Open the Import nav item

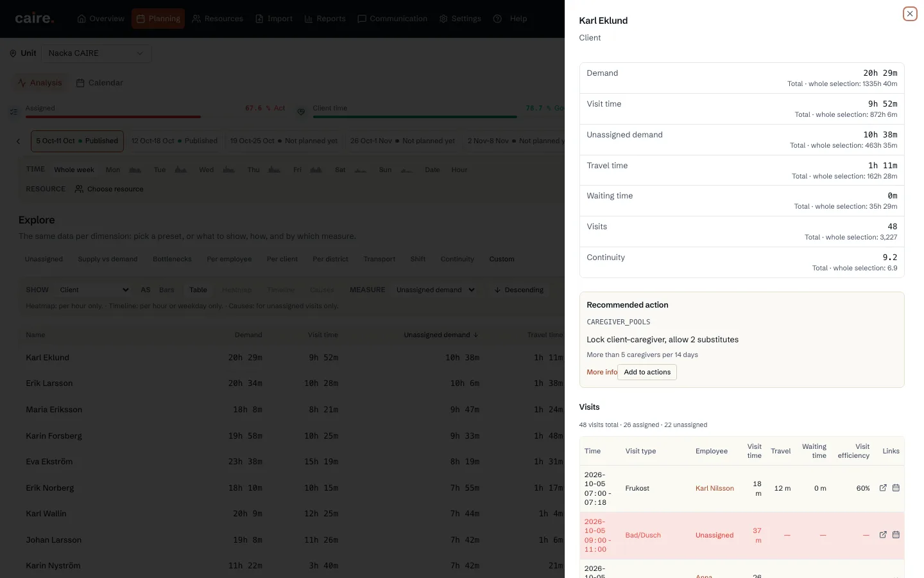click(274, 19)
